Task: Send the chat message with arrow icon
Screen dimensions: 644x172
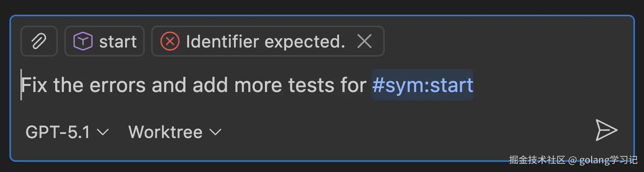Action: pyautogui.click(x=606, y=130)
